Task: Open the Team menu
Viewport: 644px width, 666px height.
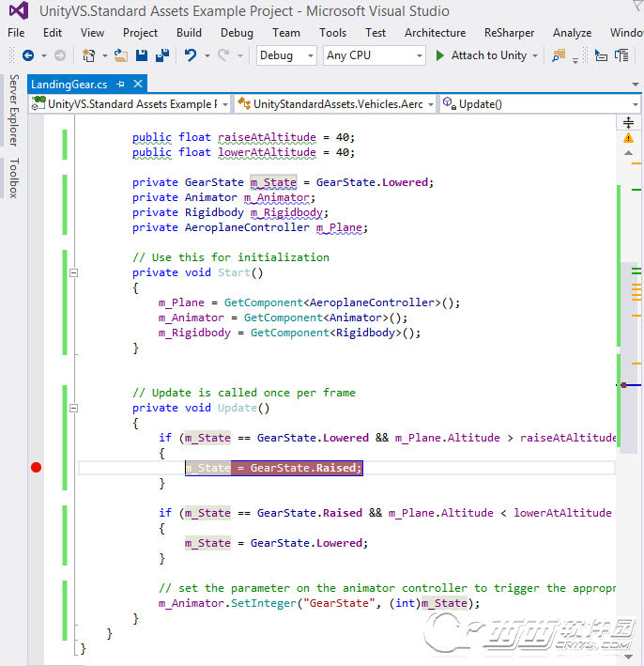Action: (286, 33)
